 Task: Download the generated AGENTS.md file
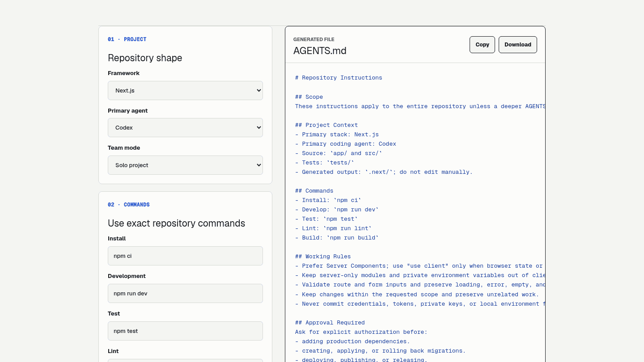click(x=518, y=45)
